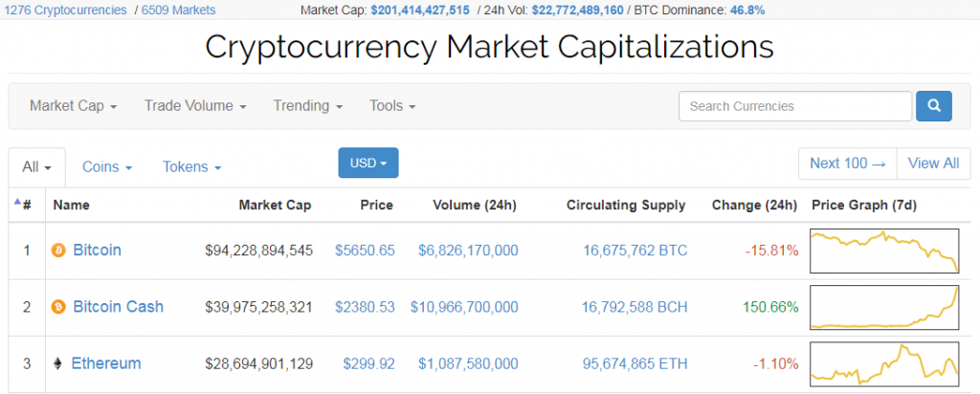The height and width of the screenshot is (394, 980).
Task: Open the 1276 Cryptocurrencies link
Action: (x=65, y=10)
